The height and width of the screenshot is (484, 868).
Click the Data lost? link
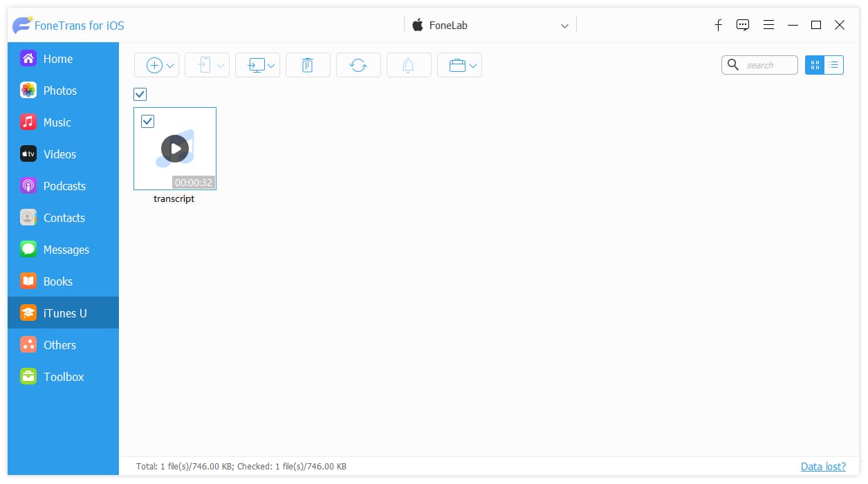coord(823,467)
